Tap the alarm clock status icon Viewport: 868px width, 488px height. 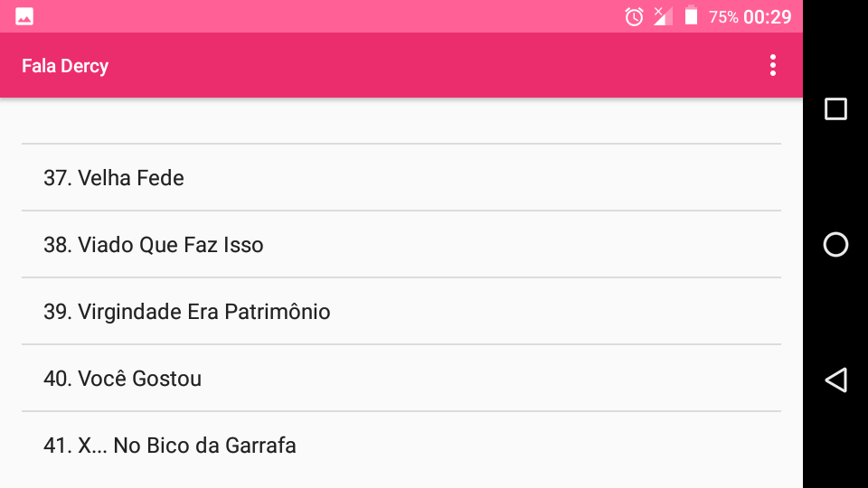pyautogui.click(x=635, y=16)
